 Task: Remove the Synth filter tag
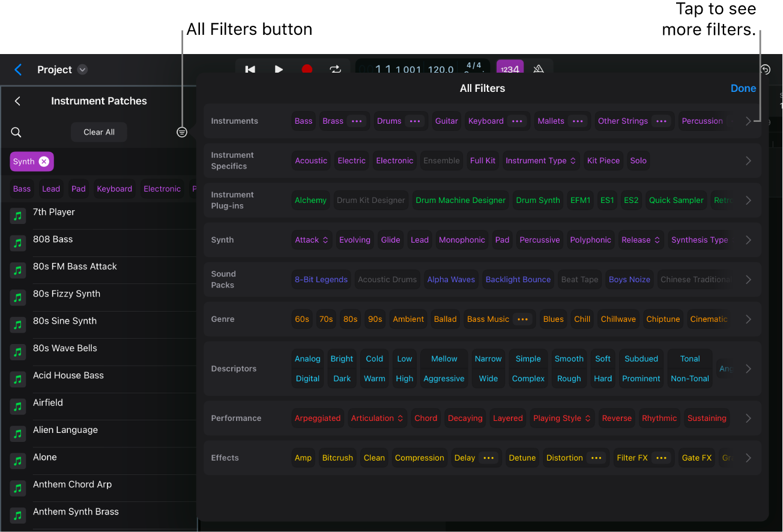[44, 162]
